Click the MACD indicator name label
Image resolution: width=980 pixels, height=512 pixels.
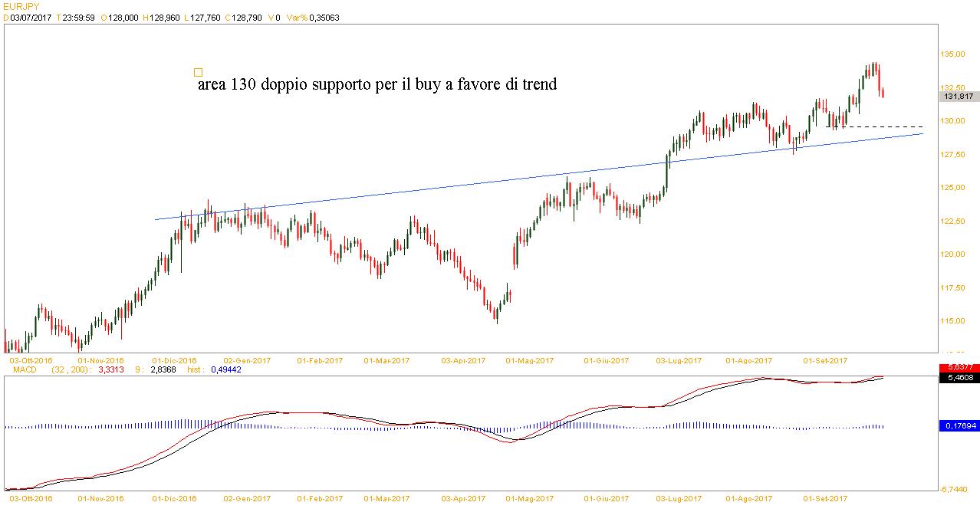pos(25,369)
